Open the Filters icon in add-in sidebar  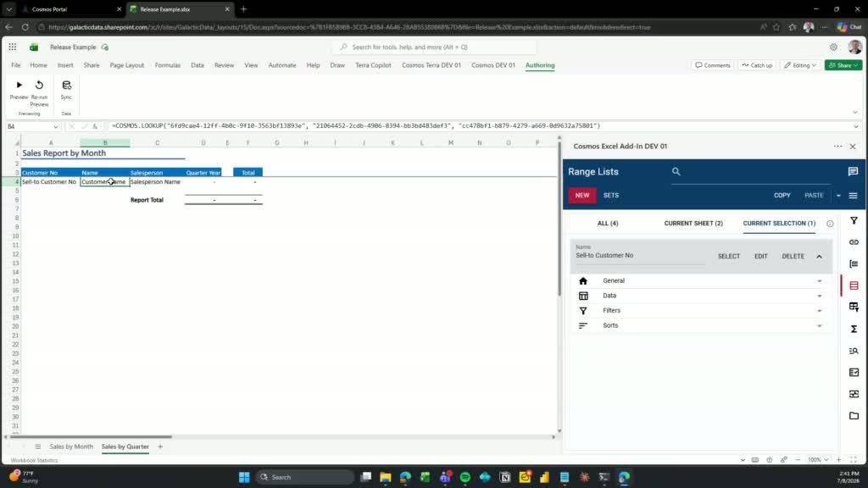tap(854, 221)
